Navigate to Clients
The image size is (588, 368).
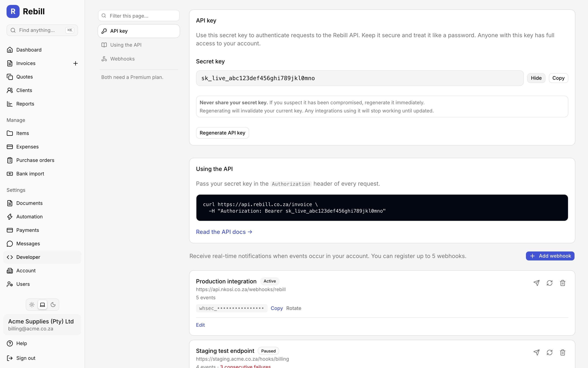click(x=42, y=90)
